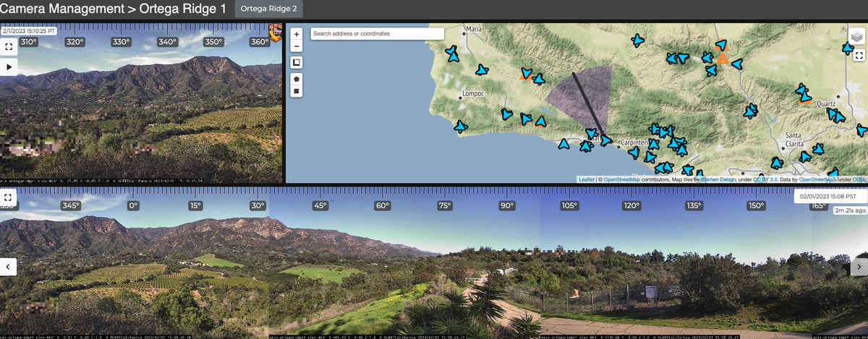The image size is (868, 339).
Task: Select the rectangle draw tool on map
Action: 297,92
